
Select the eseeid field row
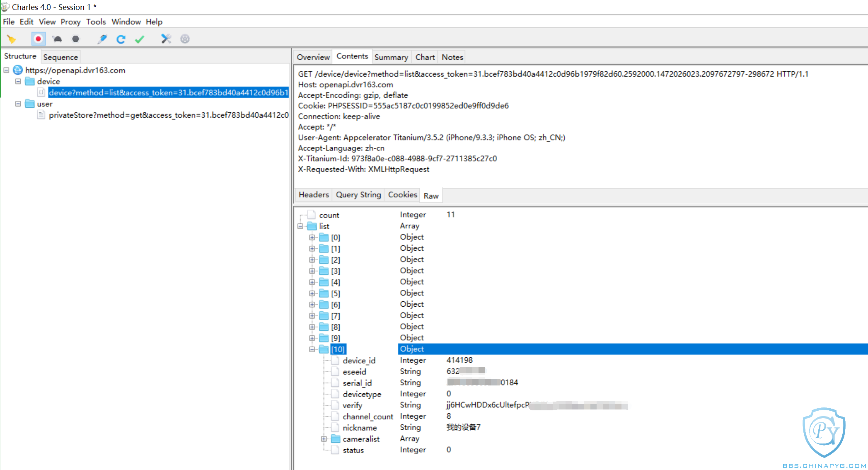point(580,372)
